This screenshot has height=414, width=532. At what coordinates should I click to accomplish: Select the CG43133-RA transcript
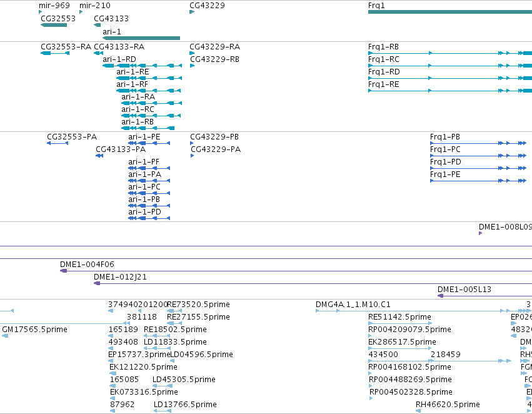click(x=98, y=53)
